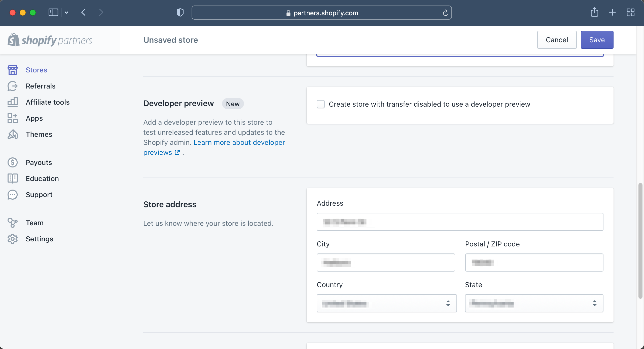
Task: Click the Stores storefront icon
Action: click(x=13, y=70)
